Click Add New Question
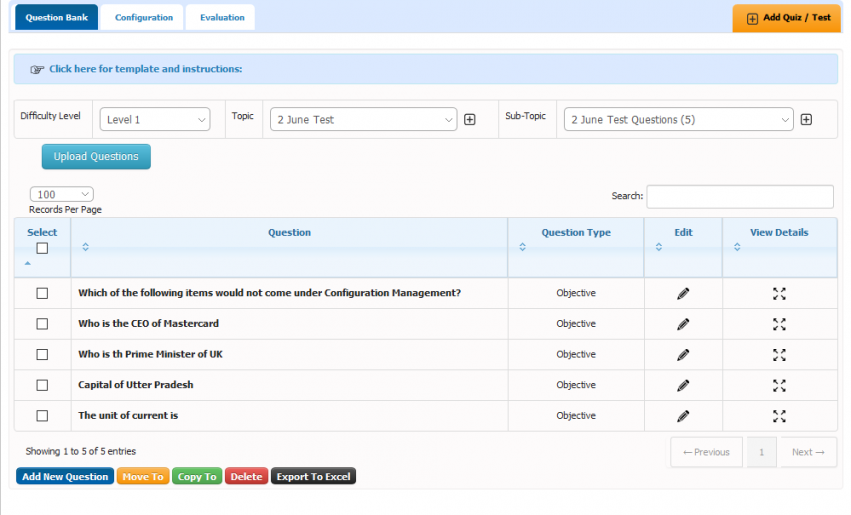 point(65,476)
